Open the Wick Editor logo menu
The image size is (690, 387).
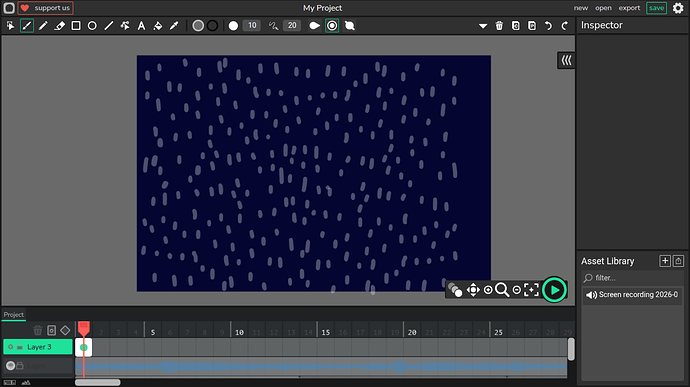[x=9, y=7]
